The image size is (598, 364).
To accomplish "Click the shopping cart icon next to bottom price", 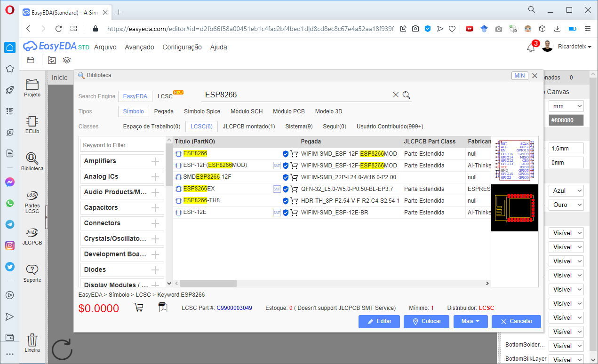I will coord(138,307).
